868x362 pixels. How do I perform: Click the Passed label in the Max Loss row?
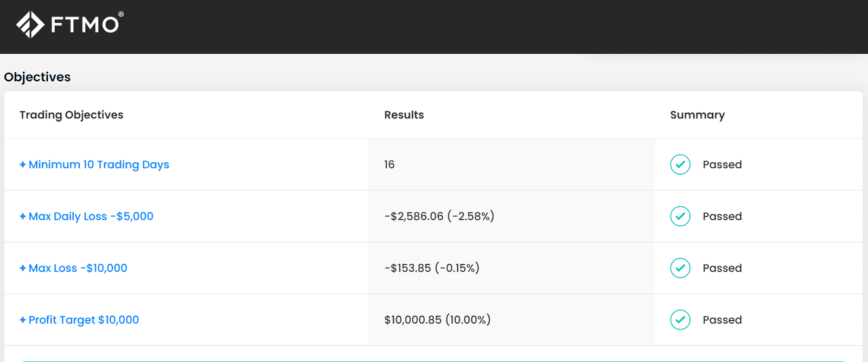[x=722, y=268]
